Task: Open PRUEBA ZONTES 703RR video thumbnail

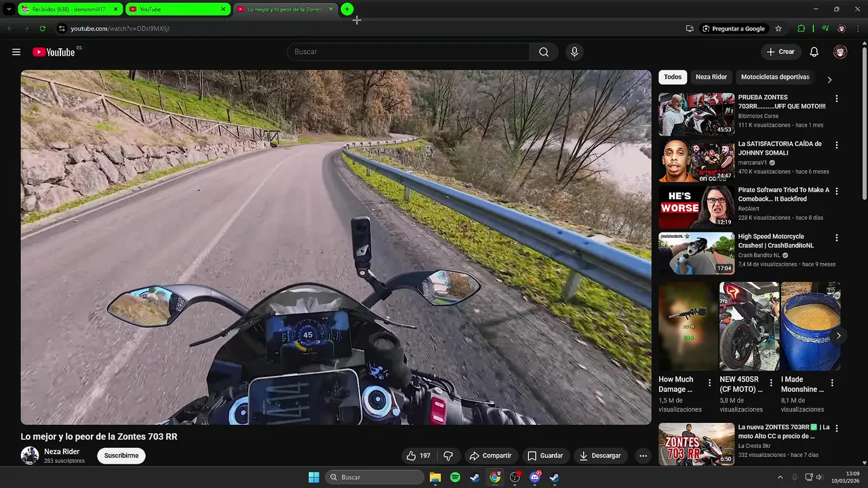Action: click(696, 115)
